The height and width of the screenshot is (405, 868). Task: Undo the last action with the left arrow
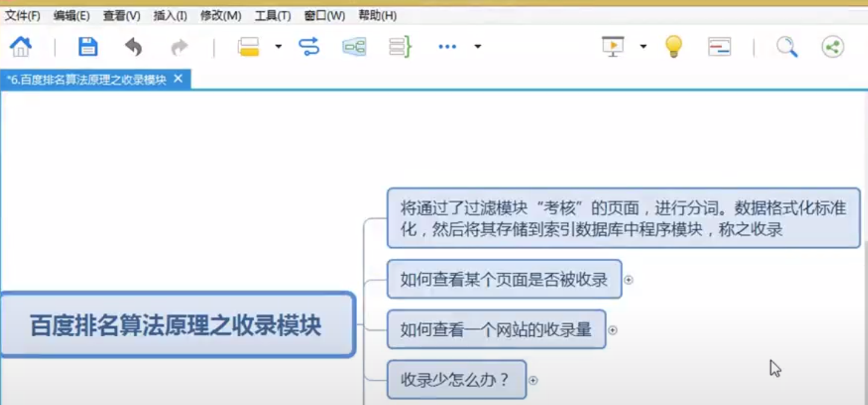[x=133, y=46]
